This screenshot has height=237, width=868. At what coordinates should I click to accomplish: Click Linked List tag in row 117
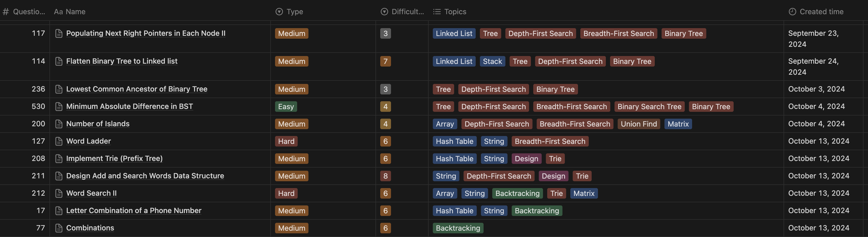(454, 33)
